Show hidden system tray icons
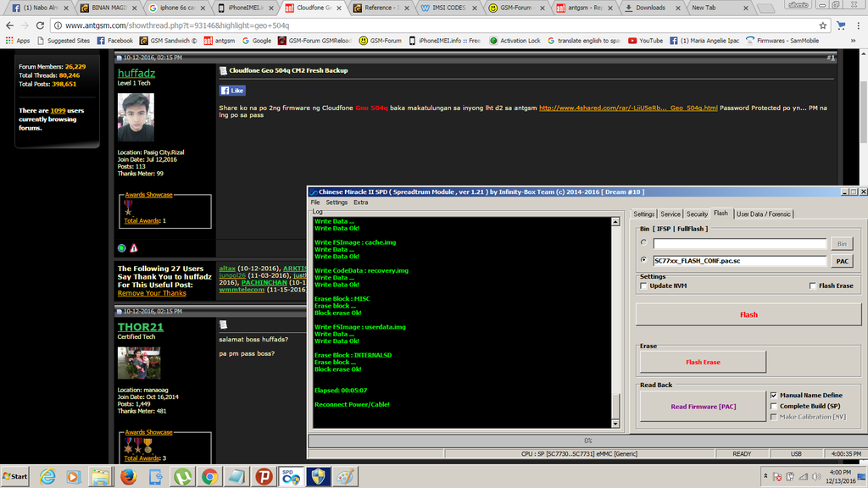 coord(765,476)
